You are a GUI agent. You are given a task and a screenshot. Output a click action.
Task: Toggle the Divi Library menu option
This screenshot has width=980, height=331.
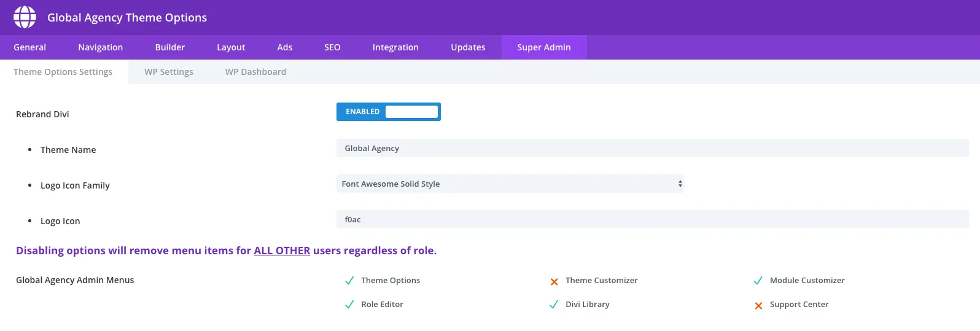pos(554,305)
